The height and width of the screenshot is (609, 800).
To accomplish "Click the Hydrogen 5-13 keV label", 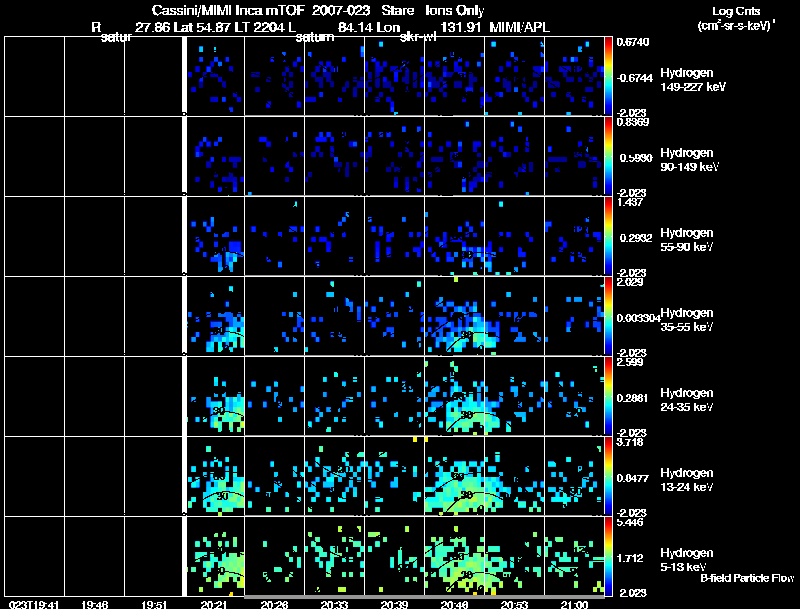I will tap(687, 560).
